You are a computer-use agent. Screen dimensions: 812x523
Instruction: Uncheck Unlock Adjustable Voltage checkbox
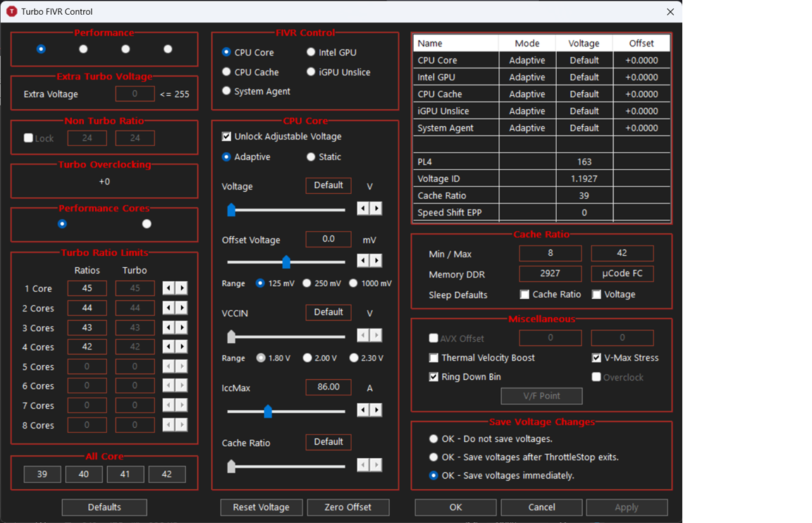226,137
